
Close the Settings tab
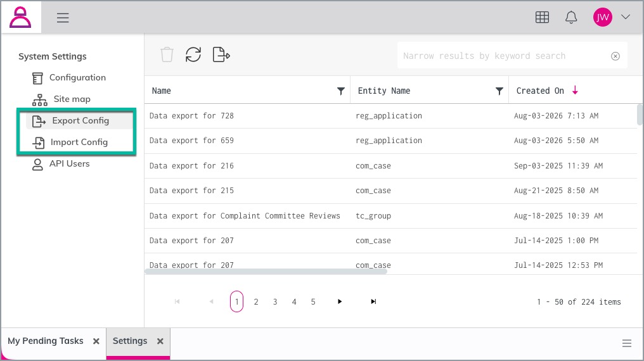click(160, 341)
